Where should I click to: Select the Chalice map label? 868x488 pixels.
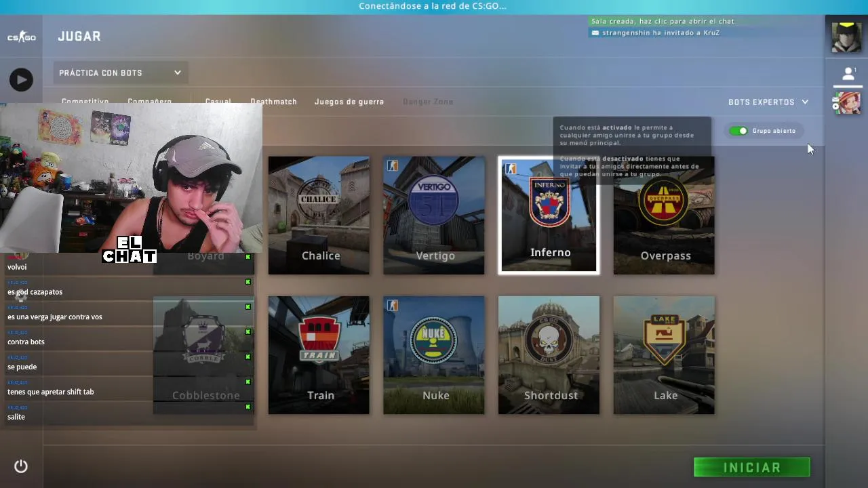(321, 256)
